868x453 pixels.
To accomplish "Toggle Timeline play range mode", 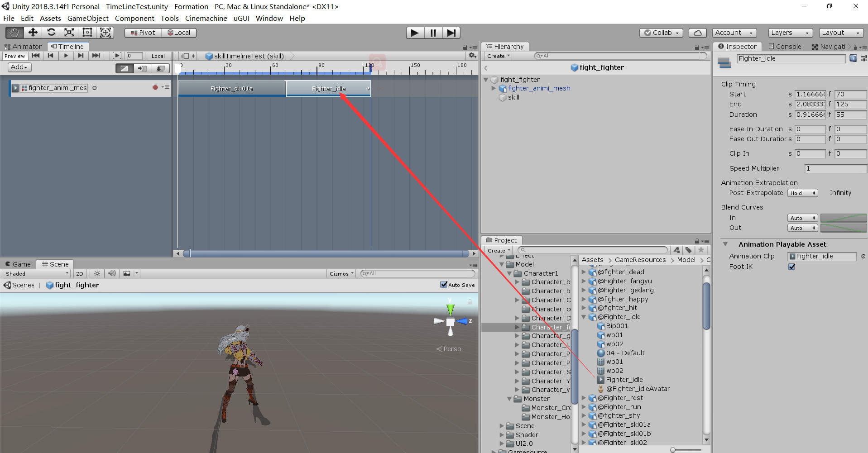I will pos(117,56).
